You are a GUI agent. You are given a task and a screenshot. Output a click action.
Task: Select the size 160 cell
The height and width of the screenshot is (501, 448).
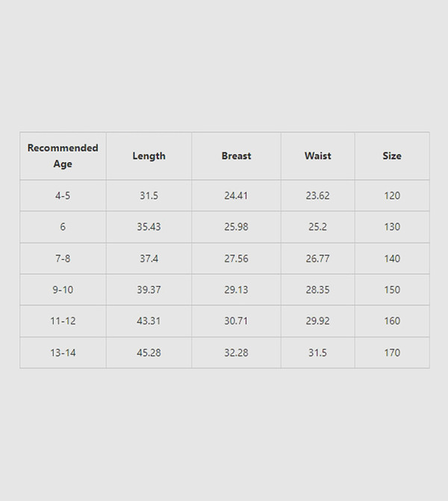pyautogui.click(x=392, y=321)
